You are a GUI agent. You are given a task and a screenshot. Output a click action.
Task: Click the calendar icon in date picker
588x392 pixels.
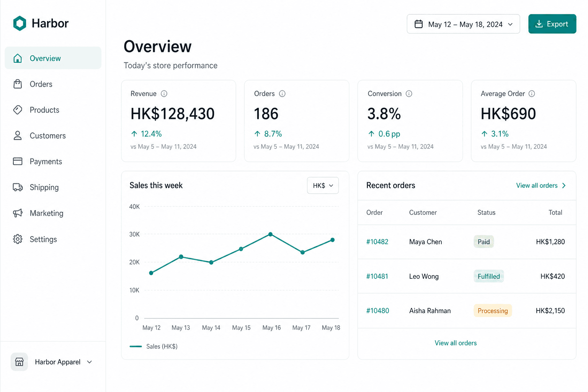(x=419, y=24)
